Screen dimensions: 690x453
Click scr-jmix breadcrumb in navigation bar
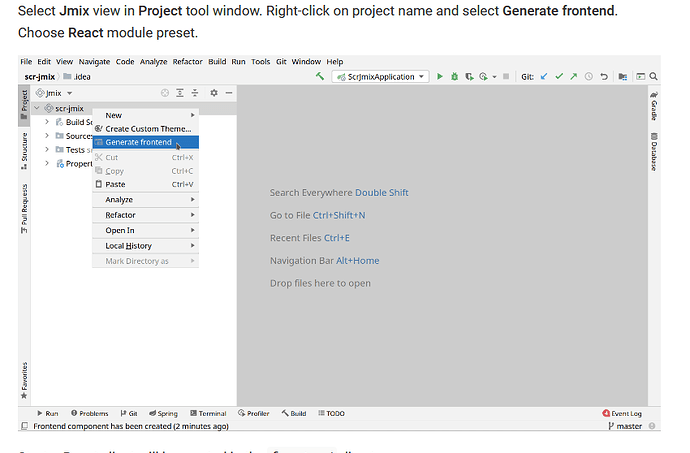coord(40,77)
